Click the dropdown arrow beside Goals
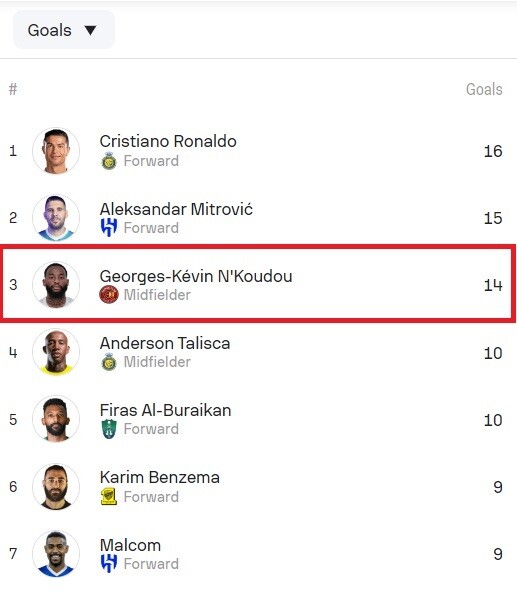517x592 pixels. pyautogui.click(x=91, y=30)
